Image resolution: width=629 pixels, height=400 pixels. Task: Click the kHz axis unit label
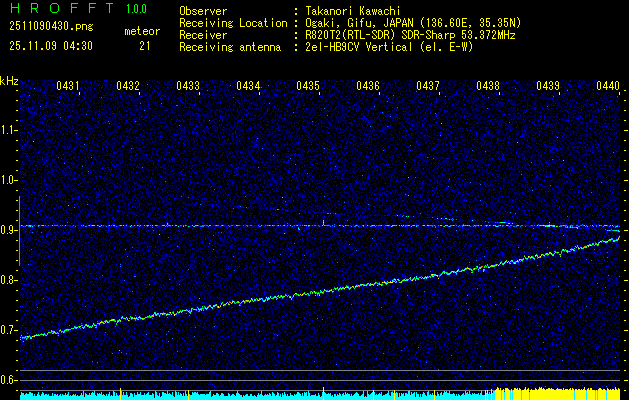[9, 80]
